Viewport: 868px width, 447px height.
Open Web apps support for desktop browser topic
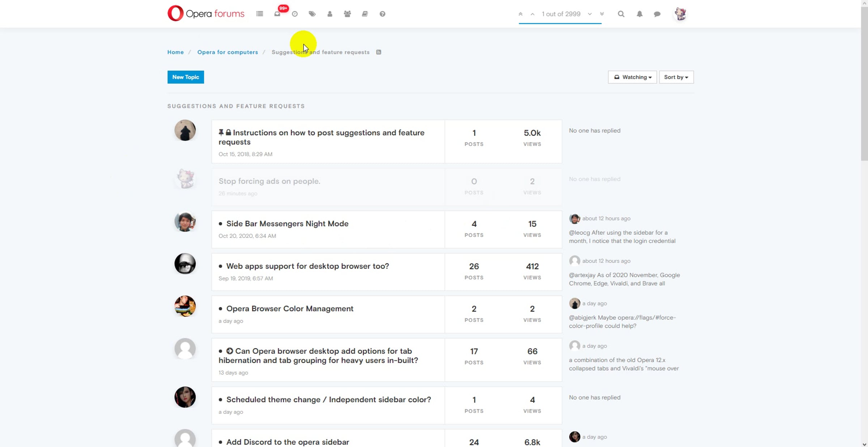coord(307,266)
